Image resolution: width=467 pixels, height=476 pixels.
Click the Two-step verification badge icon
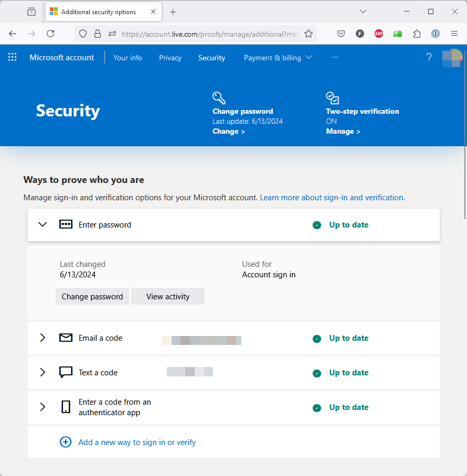332,98
